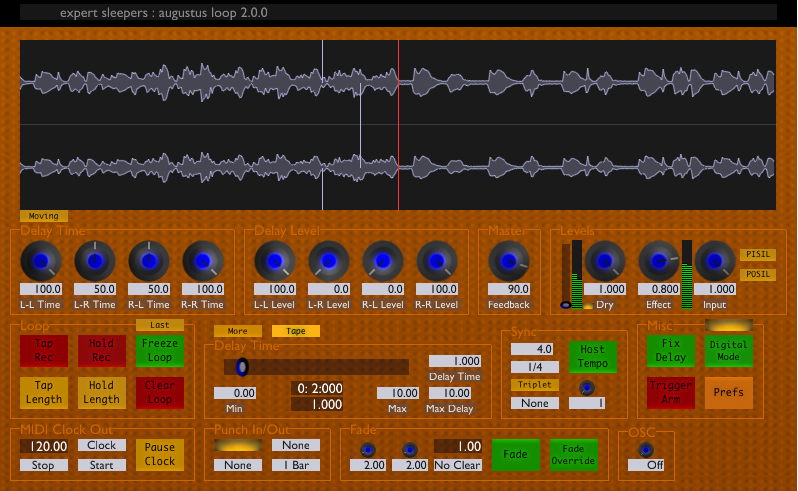
Task: Click the Clear Loop button
Action: 160,393
